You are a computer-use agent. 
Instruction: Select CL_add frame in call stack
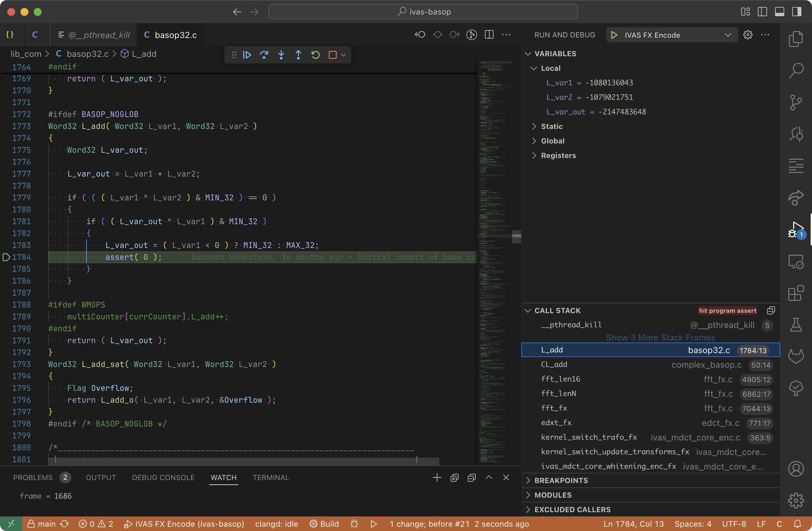(554, 364)
